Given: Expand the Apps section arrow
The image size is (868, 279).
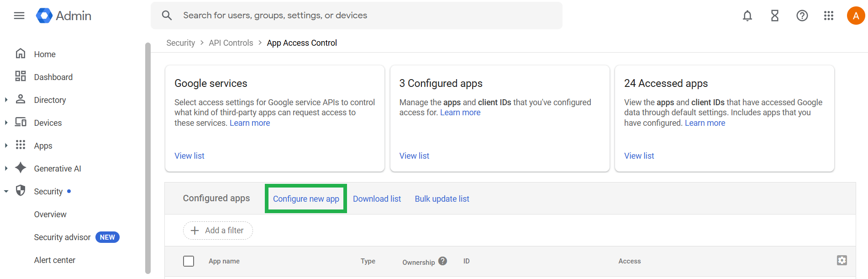Looking at the screenshot, I should [6, 145].
